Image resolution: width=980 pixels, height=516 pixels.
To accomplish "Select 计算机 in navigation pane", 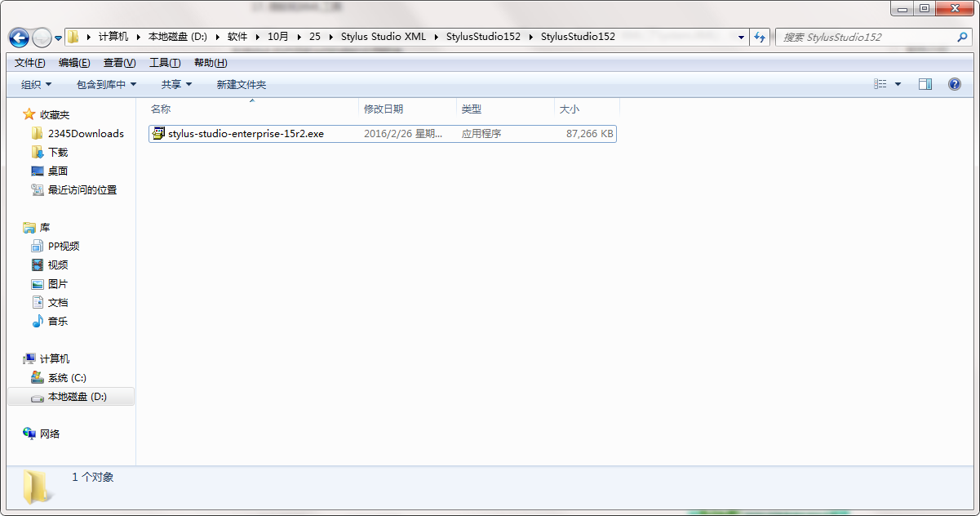I will tap(55, 358).
